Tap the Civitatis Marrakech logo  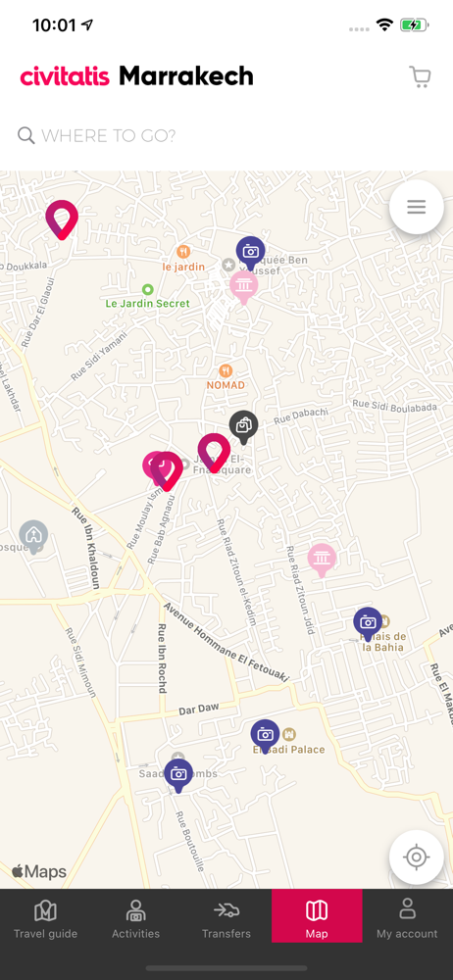(x=136, y=76)
